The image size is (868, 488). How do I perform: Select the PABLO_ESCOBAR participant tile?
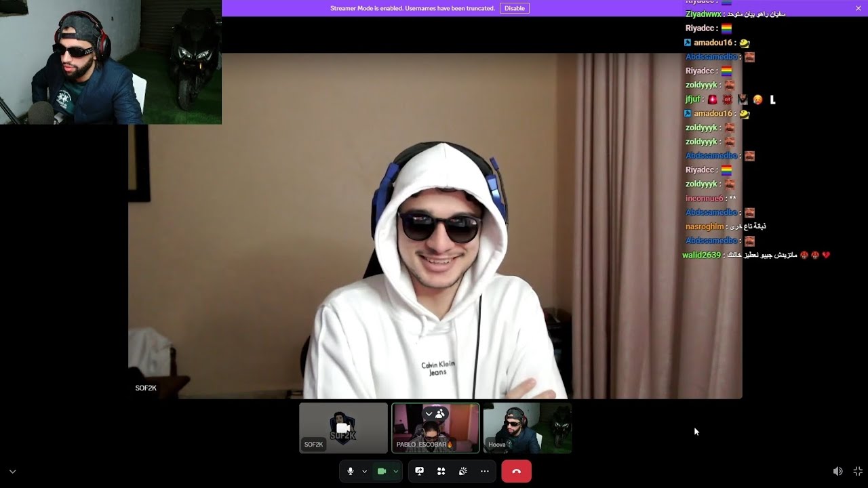coord(435,428)
